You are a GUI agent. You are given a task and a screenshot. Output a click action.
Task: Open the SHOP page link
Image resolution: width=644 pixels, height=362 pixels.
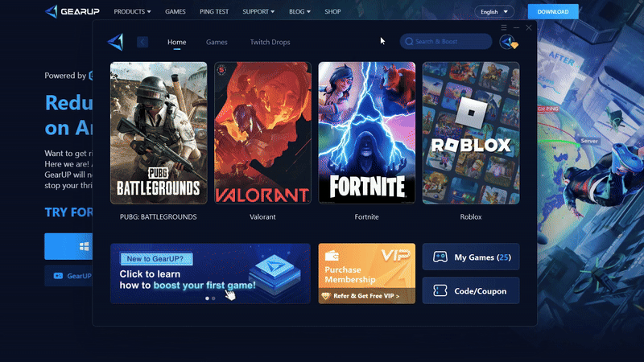pos(332,11)
